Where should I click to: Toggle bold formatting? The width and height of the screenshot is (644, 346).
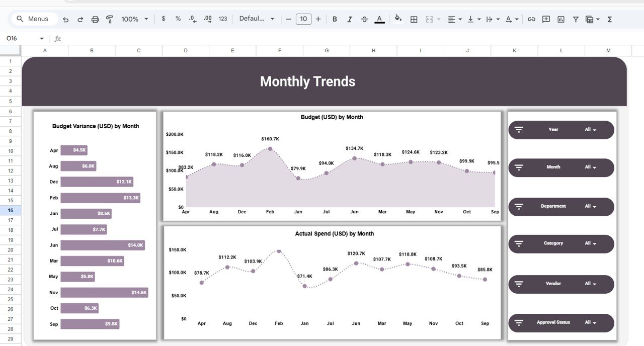[x=335, y=19]
